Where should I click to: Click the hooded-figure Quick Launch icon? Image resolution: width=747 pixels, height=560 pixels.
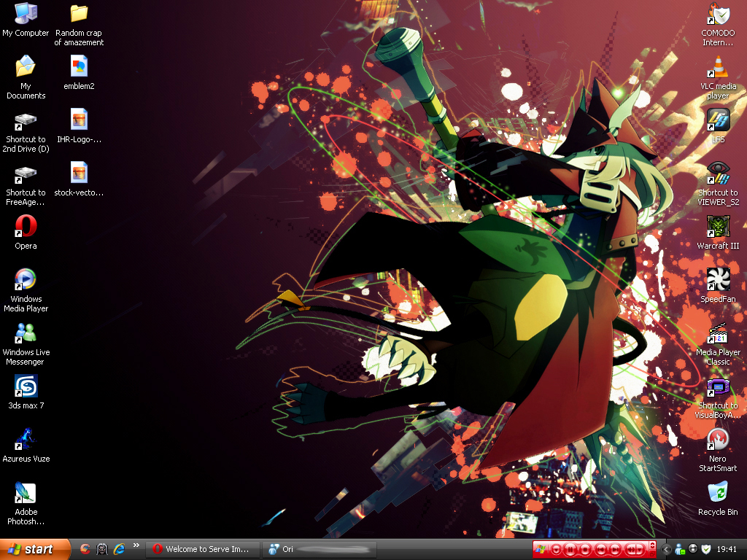[102, 549]
